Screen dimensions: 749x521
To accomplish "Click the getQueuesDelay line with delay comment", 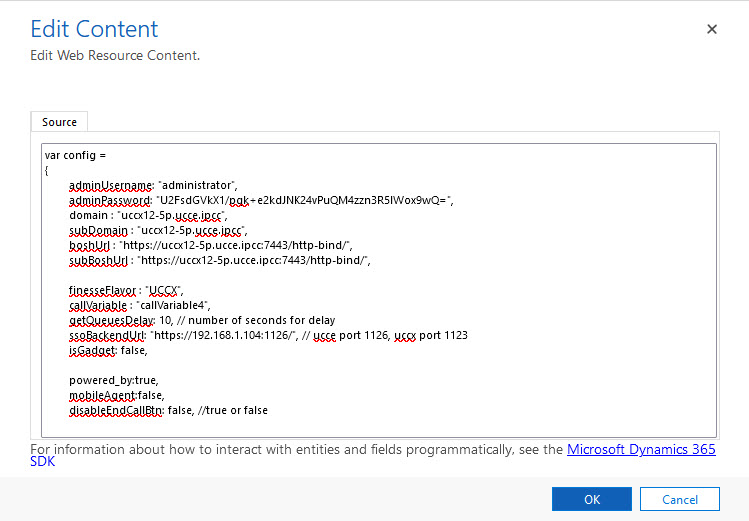I will [201, 320].
